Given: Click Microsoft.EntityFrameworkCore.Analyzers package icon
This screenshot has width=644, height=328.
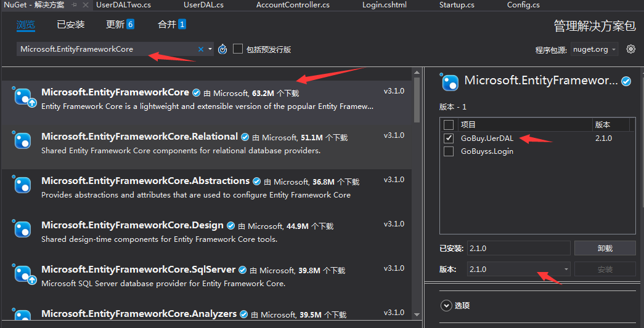Looking at the screenshot, I should pos(23,315).
